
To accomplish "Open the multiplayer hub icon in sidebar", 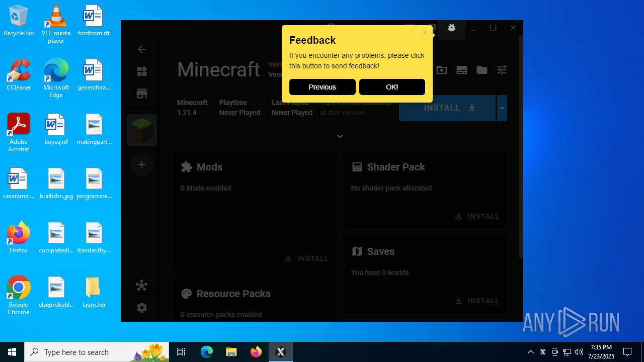I will click(142, 286).
